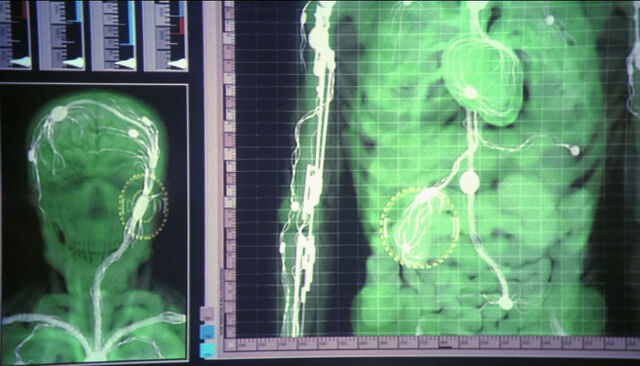Click the white node inside the head's dashed circle
The image size is (640, 366).
tap(140, 207)
